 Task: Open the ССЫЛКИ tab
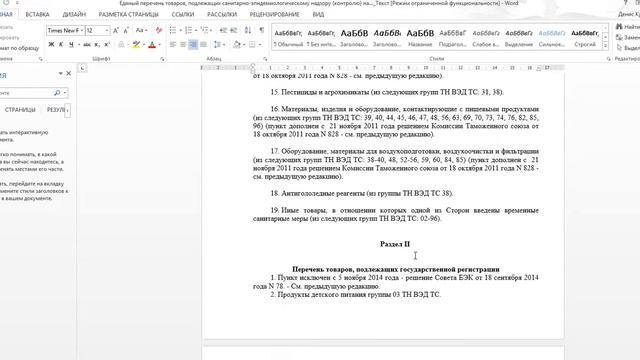coord(183,14)
